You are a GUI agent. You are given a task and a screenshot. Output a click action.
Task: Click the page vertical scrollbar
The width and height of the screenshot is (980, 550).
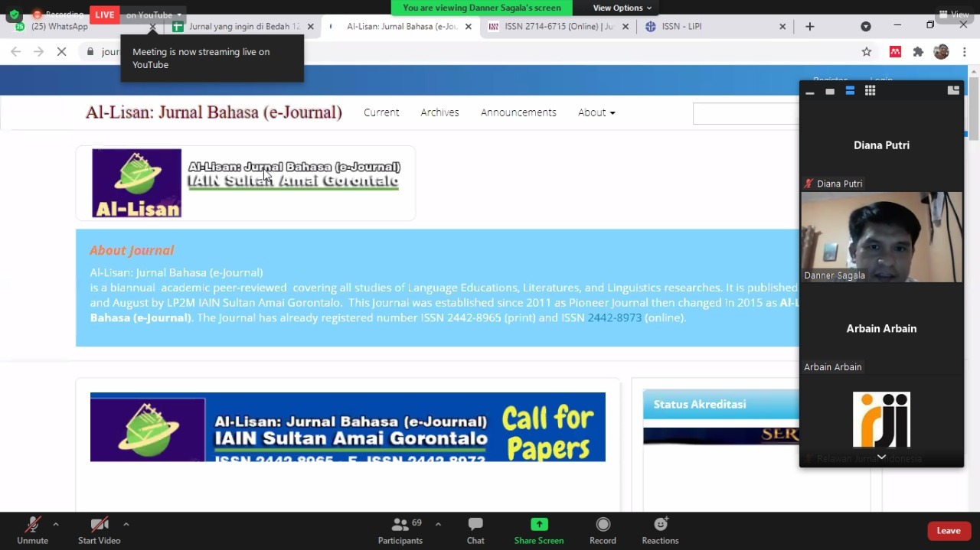click(974, 107)
